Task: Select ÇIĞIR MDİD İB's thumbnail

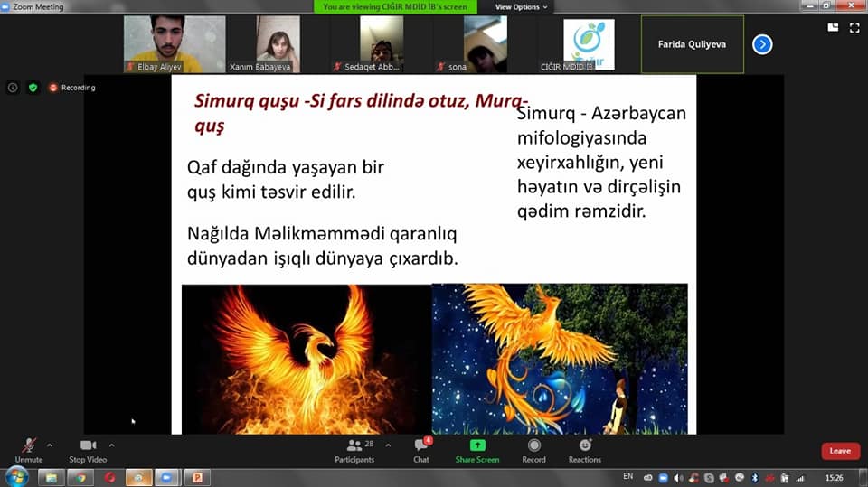Action: (x=589, y=44)
